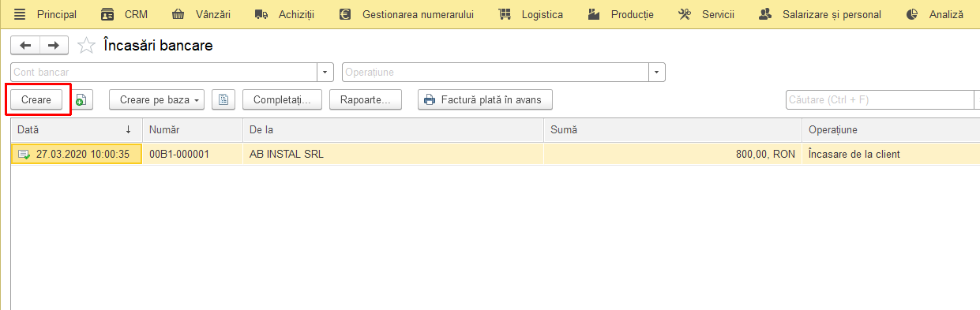Expand the Operațiune dropdown arrow
Screen dimensions: 980x310
657,73
